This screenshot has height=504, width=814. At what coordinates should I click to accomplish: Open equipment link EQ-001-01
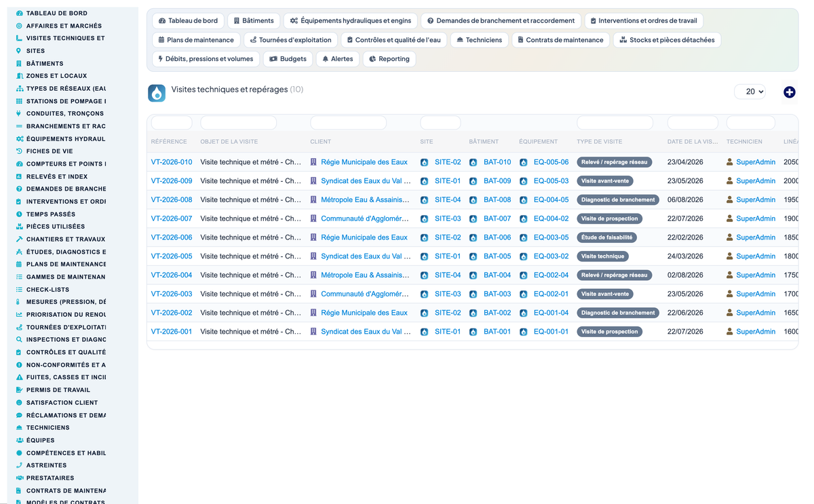551,332
